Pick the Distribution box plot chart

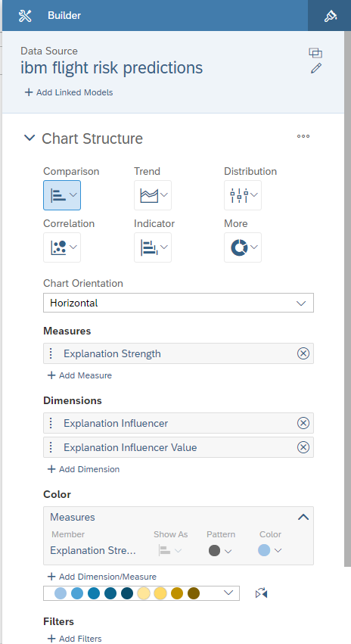click(x=243, y=195)
